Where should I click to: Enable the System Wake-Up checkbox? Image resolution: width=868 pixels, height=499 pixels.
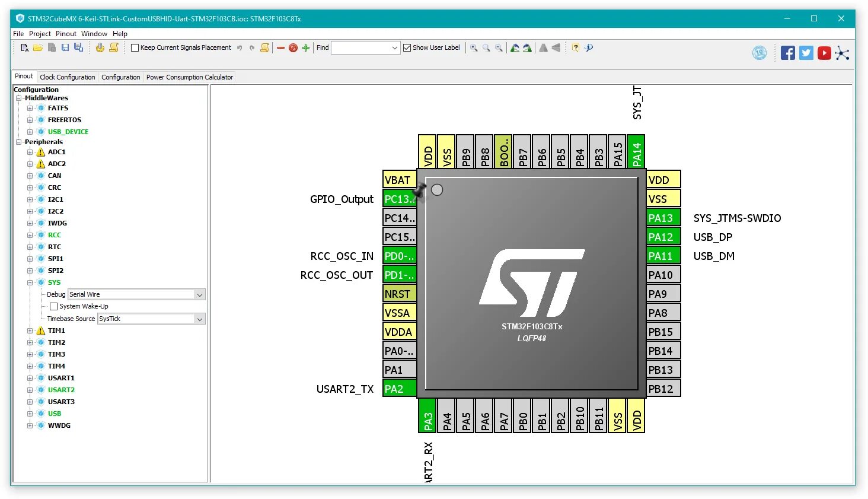[x=54, y=306]
